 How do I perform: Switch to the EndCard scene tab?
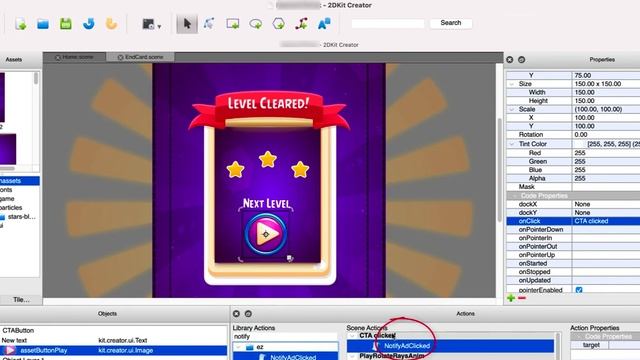(x=141, y=57)
